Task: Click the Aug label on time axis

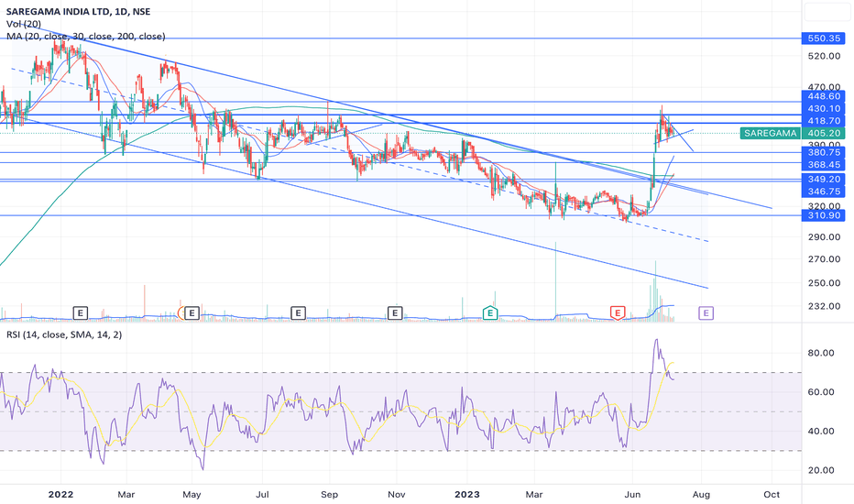Action: pos(701,495)
